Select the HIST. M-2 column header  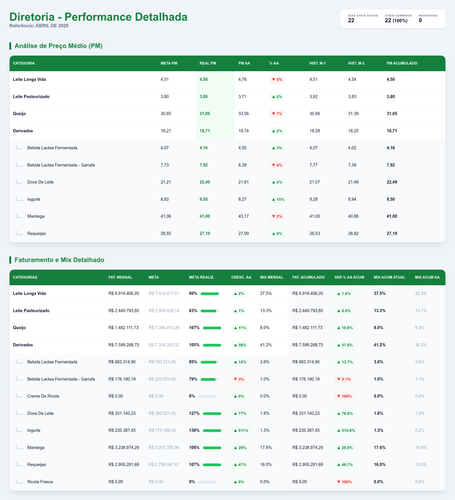tap(356, 63)
